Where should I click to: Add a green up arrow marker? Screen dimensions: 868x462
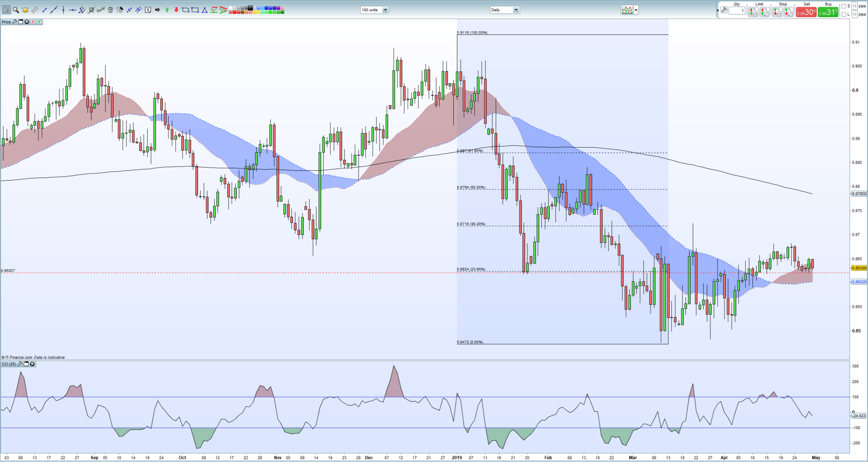point(167,10)
